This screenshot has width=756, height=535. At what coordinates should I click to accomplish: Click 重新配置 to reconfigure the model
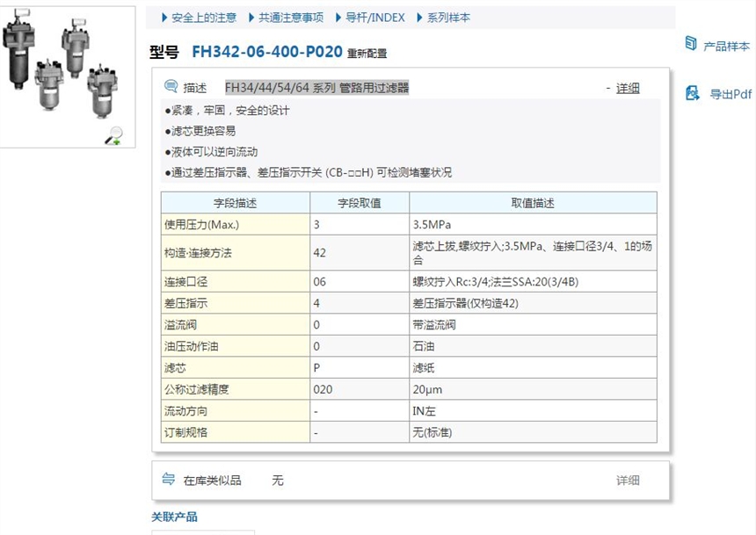pyautogui.click(x=367, y=54)
